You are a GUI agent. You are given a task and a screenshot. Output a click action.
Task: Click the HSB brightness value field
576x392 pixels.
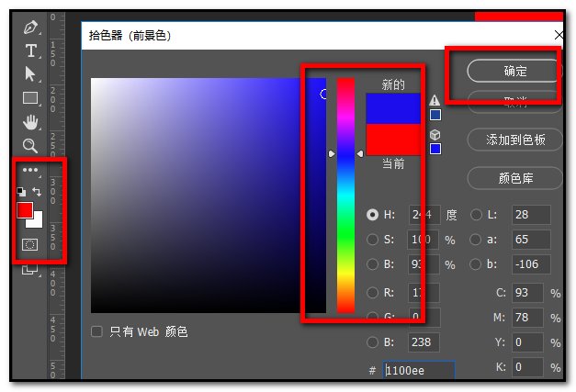coord(424,264)
